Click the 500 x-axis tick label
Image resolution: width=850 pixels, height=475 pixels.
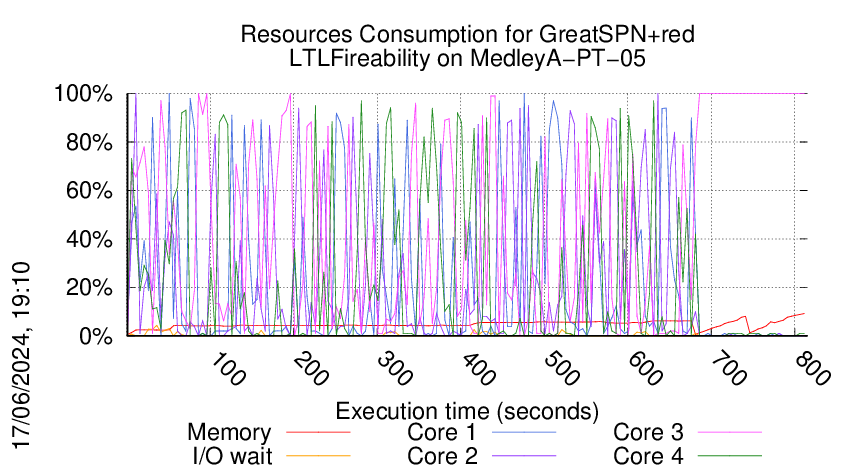pos(561,369)
